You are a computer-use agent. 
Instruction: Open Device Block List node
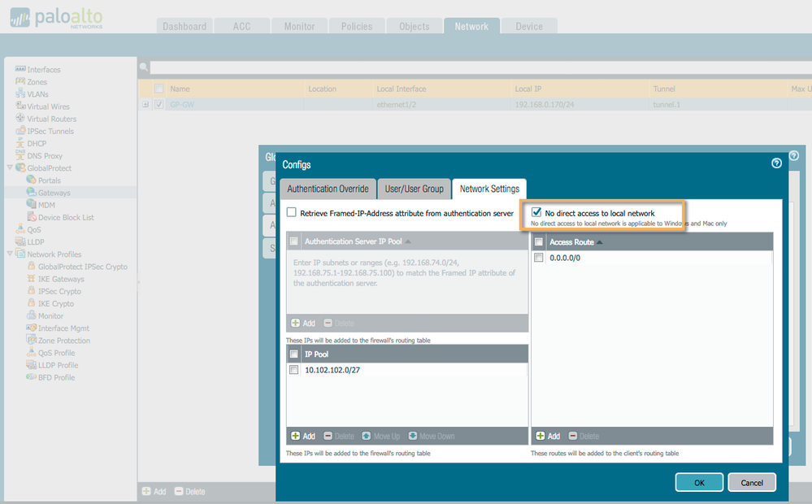66,218
